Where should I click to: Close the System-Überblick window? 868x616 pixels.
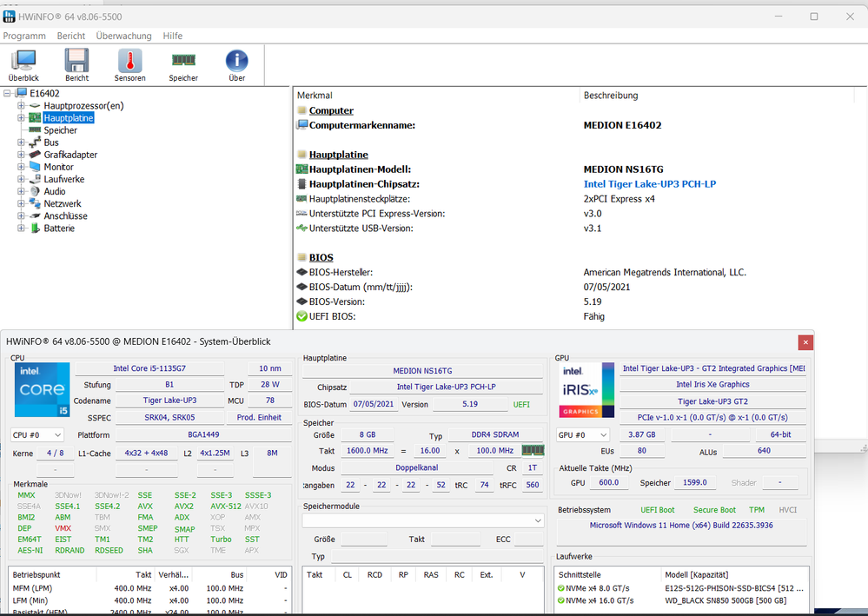[x=805, y=342]
